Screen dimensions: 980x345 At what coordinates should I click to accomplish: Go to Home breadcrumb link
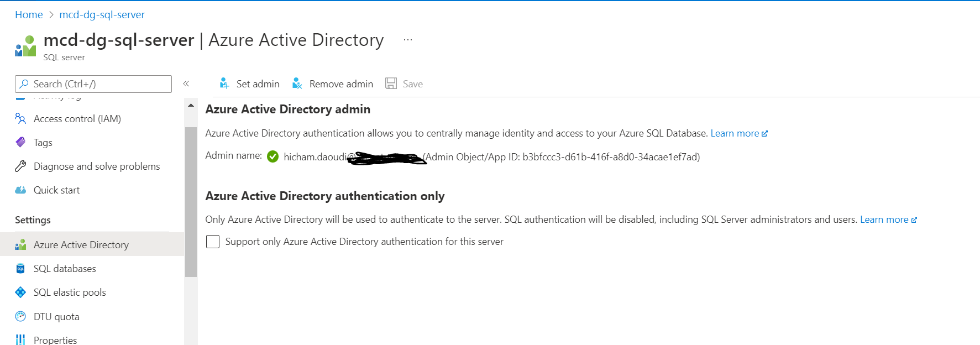point(29,14)
